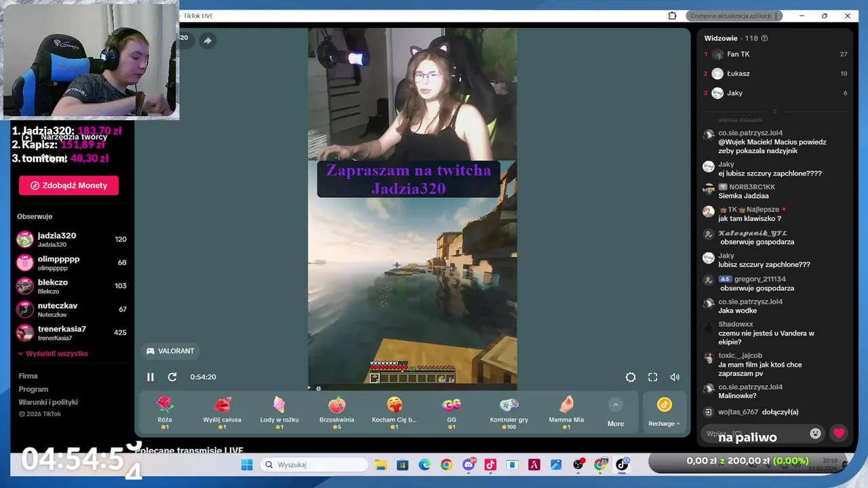This screenshot has height=488, width=868.
Task: Click the share arrow icon above the stream
Action: 208,41
